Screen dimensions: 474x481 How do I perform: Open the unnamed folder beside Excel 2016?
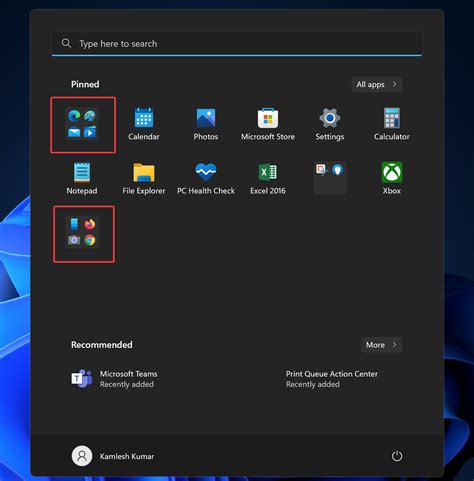[330, 178]
